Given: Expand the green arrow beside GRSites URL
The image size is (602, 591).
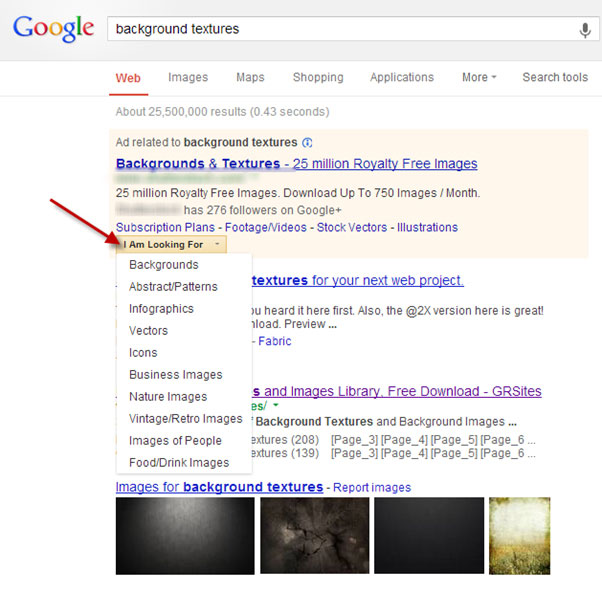Looking at the screenshot, I should [x=276, y=405].
